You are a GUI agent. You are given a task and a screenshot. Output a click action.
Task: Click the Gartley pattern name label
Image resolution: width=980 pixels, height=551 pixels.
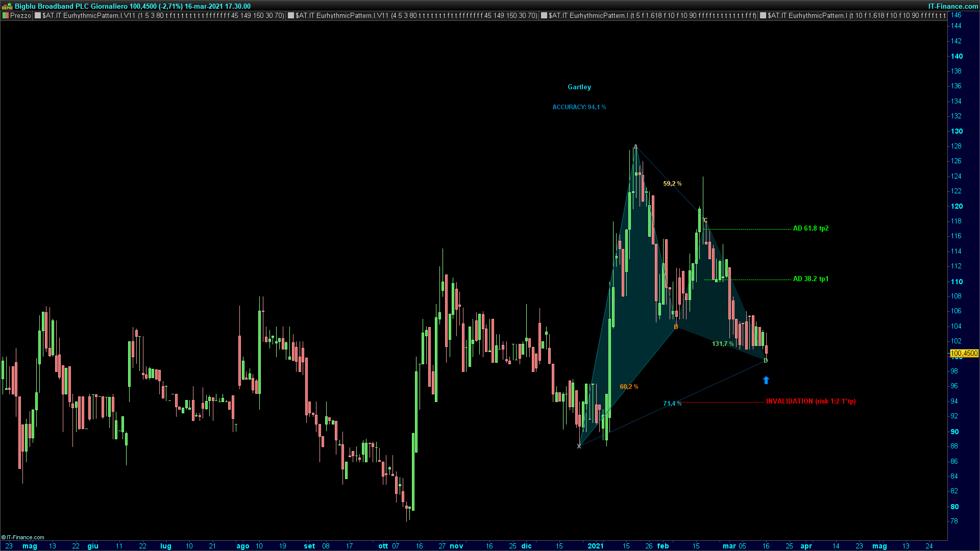579,87
